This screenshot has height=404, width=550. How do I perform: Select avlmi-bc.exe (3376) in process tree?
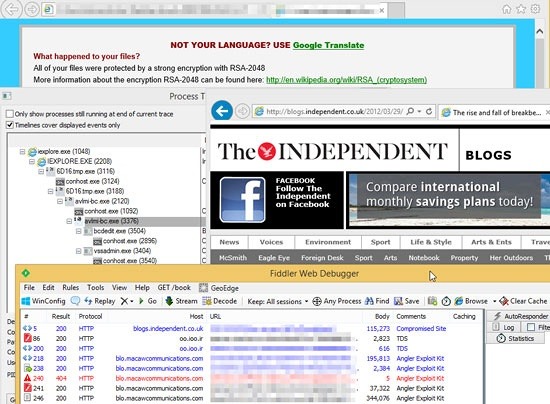click(112, 221)
